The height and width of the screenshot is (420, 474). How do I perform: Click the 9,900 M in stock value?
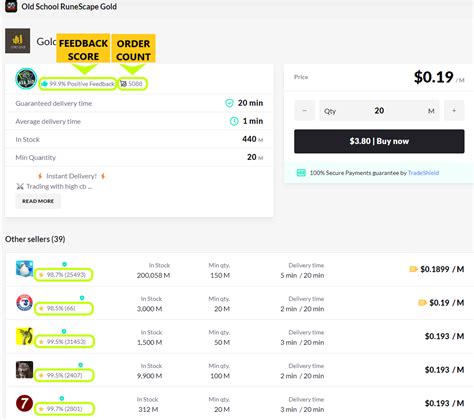[x=149, y=376]
